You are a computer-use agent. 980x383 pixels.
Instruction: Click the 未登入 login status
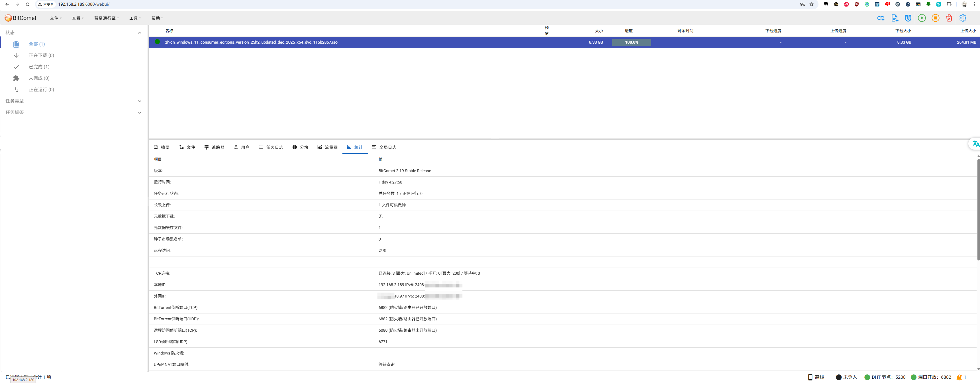tap(846, 377)
